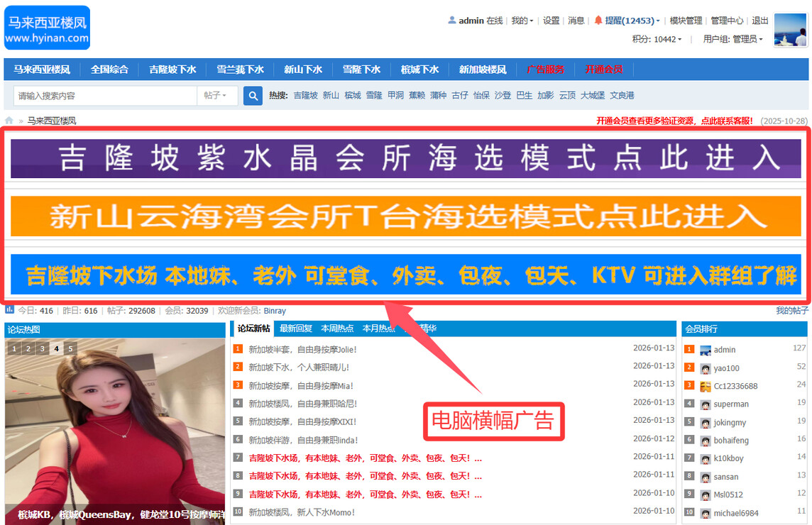
Task: Click the 退出 logout link
Action: pyautogui.click(x=759, y=21)
